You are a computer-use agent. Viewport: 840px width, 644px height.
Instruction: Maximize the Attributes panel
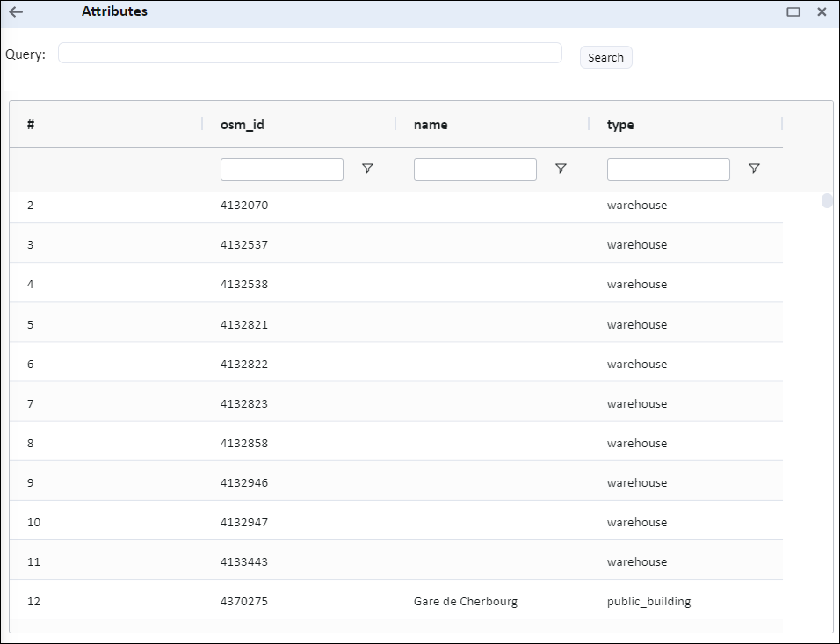[x=793, y=12]
